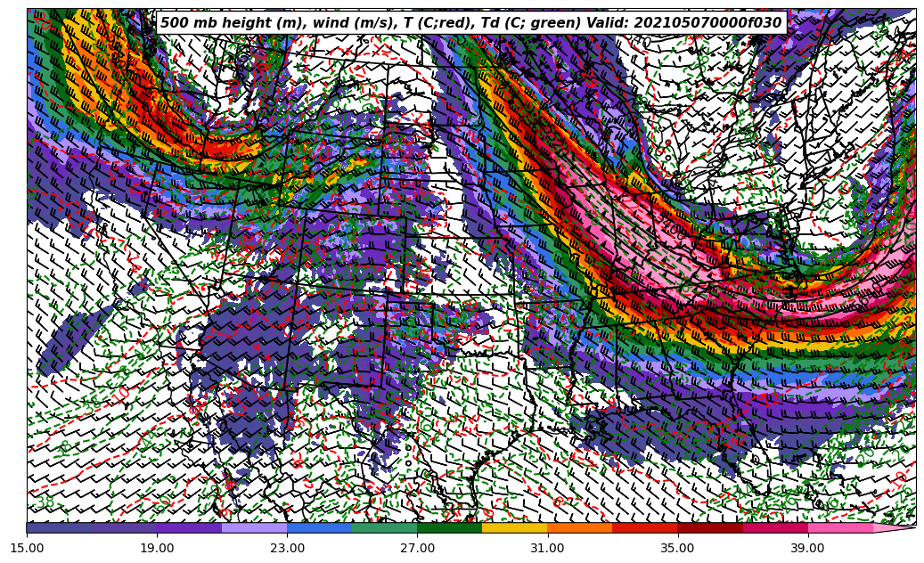Click the dark slate-blue colorbar segment starting at 15.00

click(x=59, y=527)
